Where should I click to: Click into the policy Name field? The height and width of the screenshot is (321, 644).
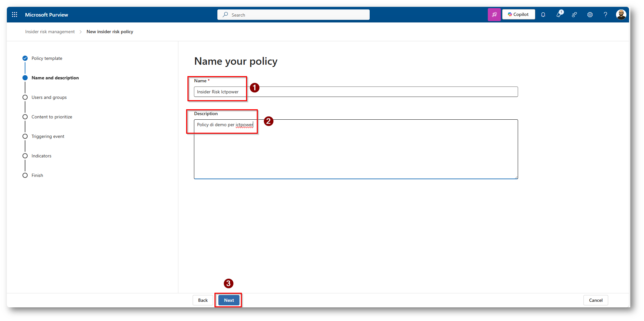click(x=356, y=92)
